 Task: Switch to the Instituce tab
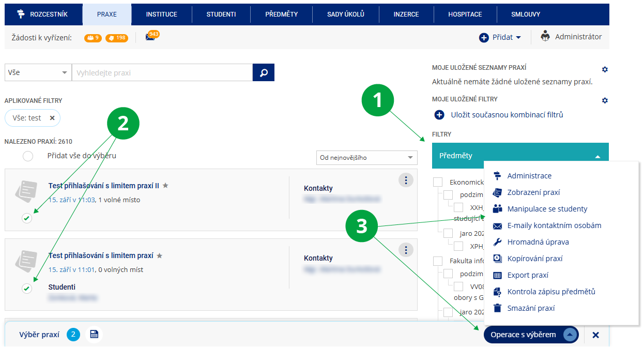[x=161, y=14]
